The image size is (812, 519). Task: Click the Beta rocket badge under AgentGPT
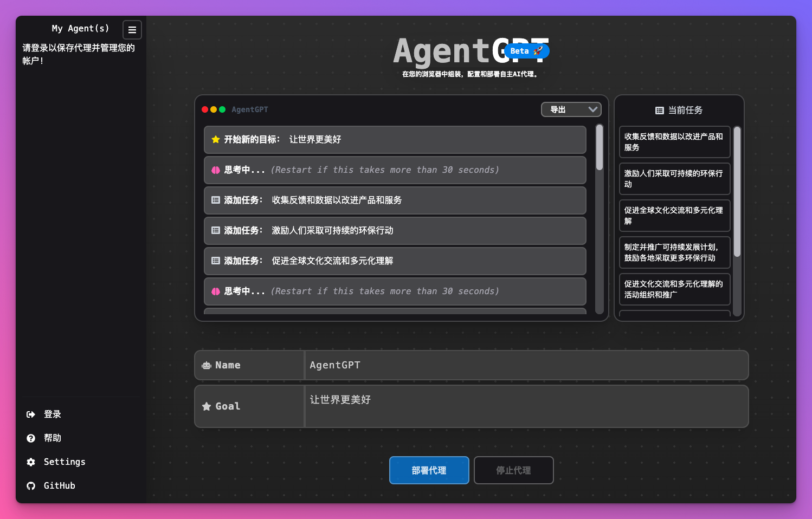point(526,51)
